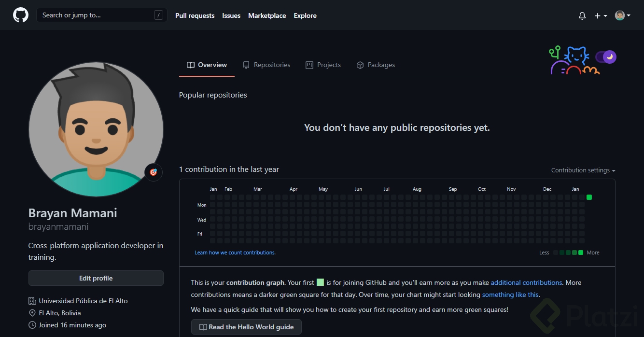Click the notifications bell icon

[582, 15]
